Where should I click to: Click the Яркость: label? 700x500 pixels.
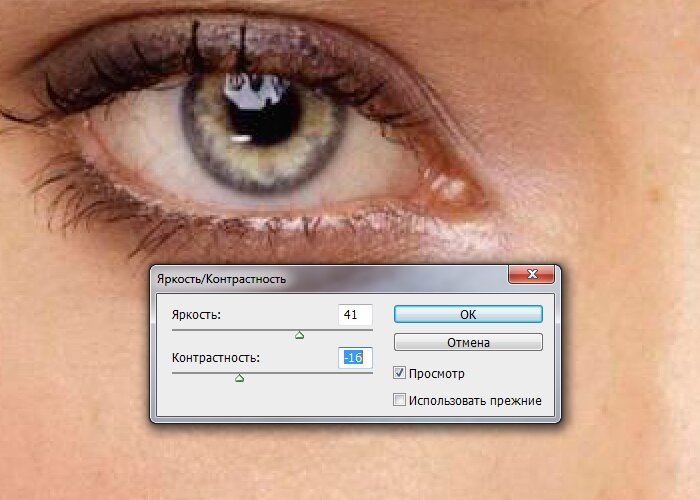(x=196, y=315)
